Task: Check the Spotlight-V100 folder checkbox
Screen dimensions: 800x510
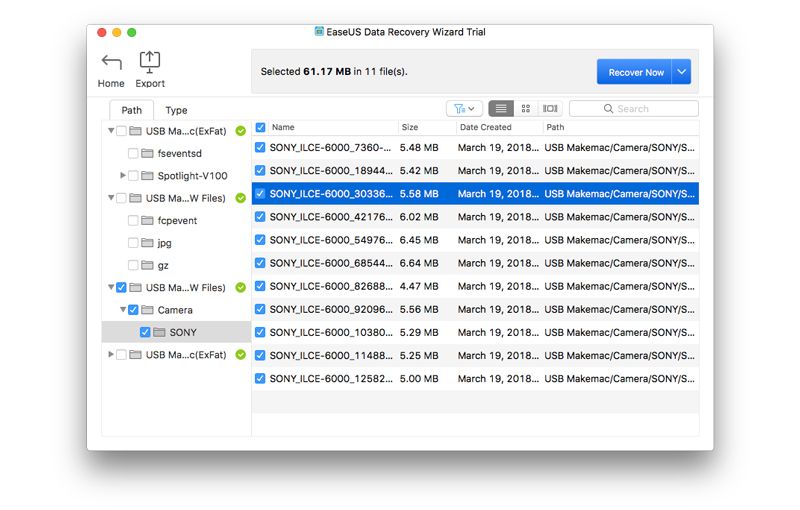Action: (133, 175)
